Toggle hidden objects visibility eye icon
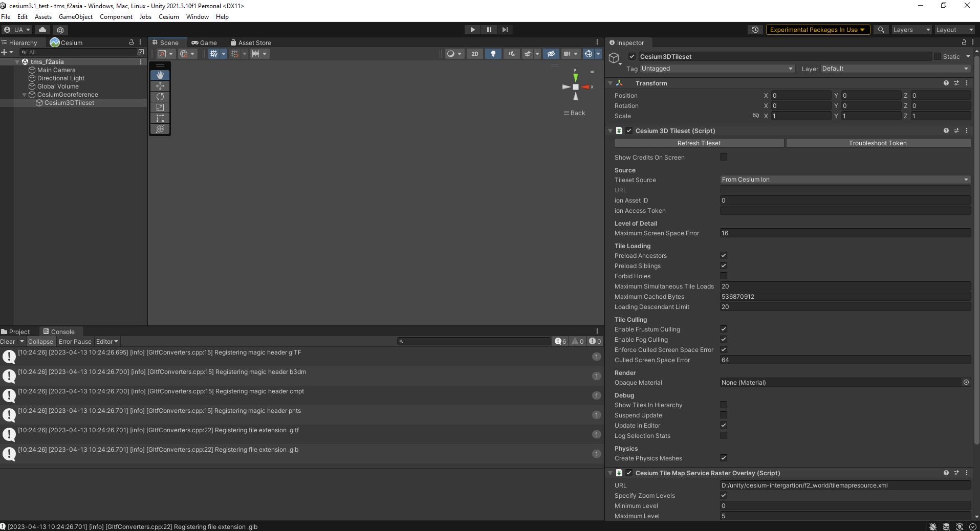The image size is (980, 531). coord(551,54)
